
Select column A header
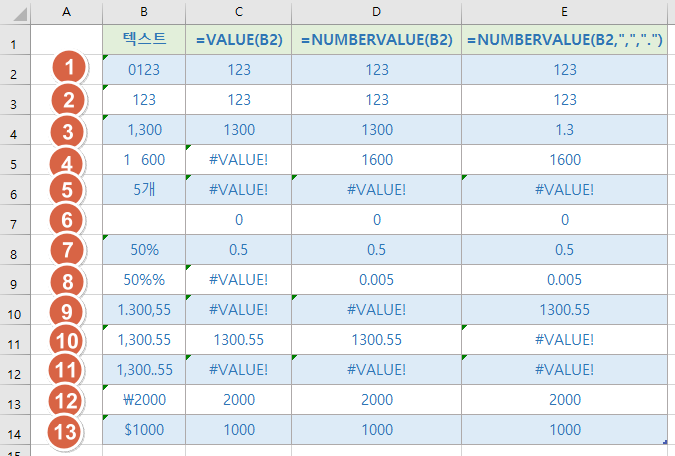point(66,12)
